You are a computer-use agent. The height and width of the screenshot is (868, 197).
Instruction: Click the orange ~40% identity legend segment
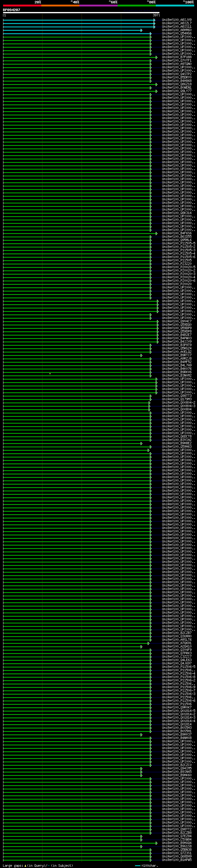[x=60, y=6]
